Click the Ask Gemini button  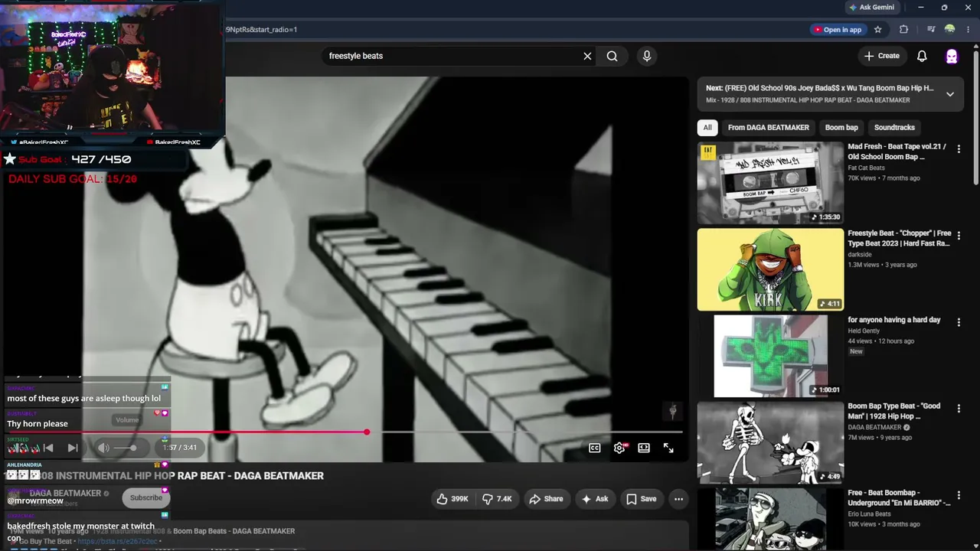(872, 8)
